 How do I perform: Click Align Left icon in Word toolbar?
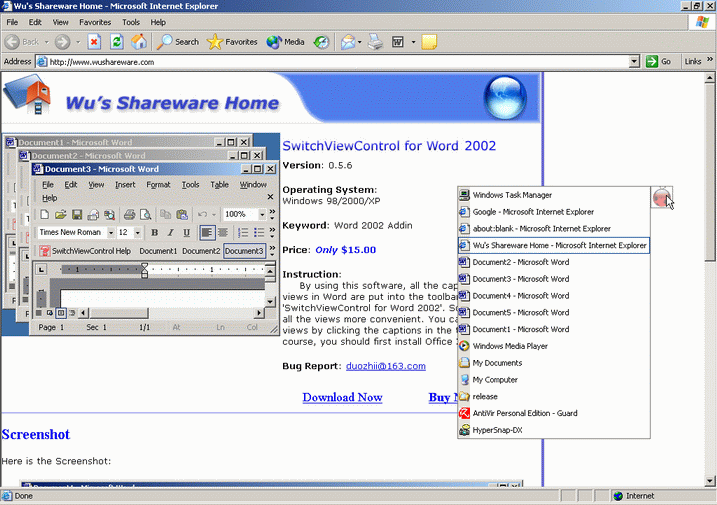pyautogui.click(x=207, y=232)
